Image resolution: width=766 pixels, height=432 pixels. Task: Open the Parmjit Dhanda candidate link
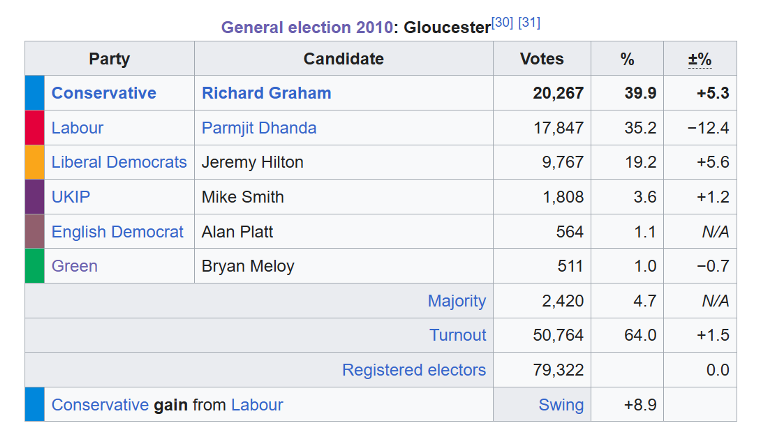point(259,128)
